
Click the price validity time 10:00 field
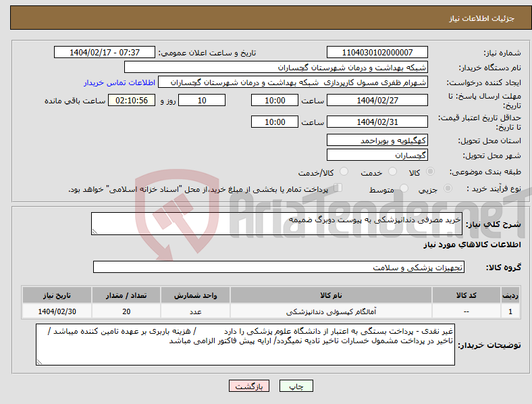(275, 122)
